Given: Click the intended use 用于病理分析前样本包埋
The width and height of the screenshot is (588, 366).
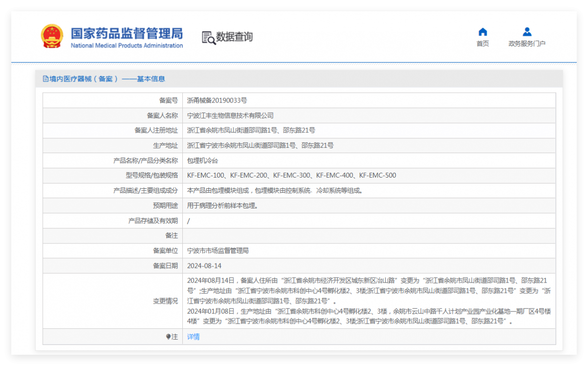Looking at the screenshot, I should coord(222,206).
